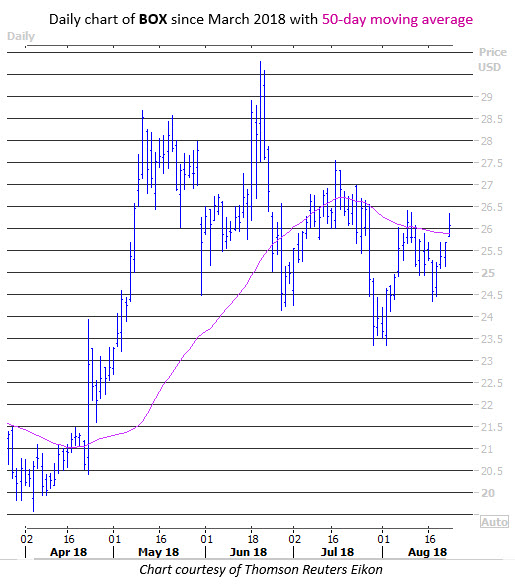The width and height of the screenshot is (515, 584).
Task: Click the Price axis label
Action: [493, 52]
